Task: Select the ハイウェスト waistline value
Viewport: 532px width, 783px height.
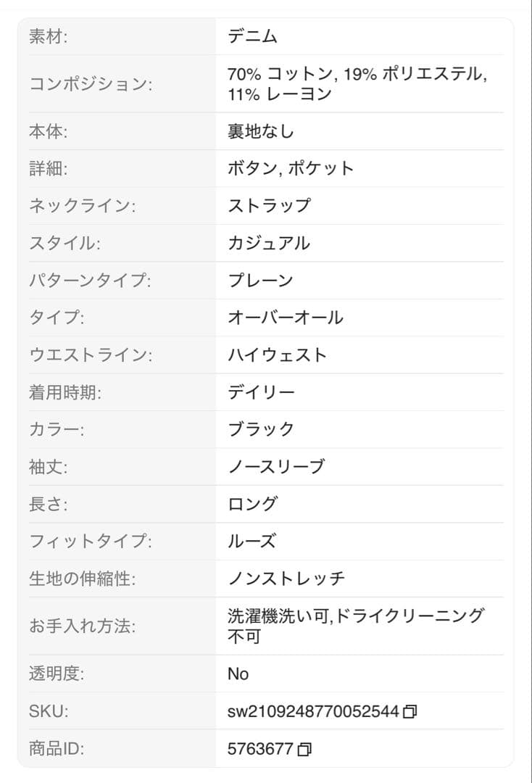Action: tap(278, 355)
